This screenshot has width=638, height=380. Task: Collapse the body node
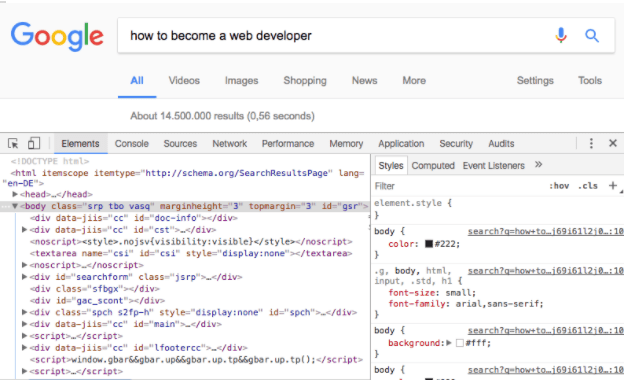coord(15,206)
